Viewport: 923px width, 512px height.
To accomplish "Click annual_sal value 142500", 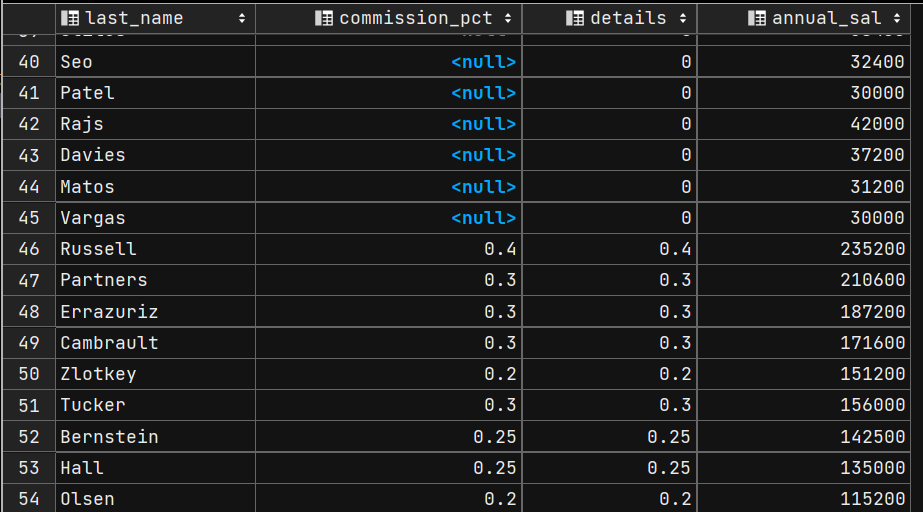I will pos(804,437).
